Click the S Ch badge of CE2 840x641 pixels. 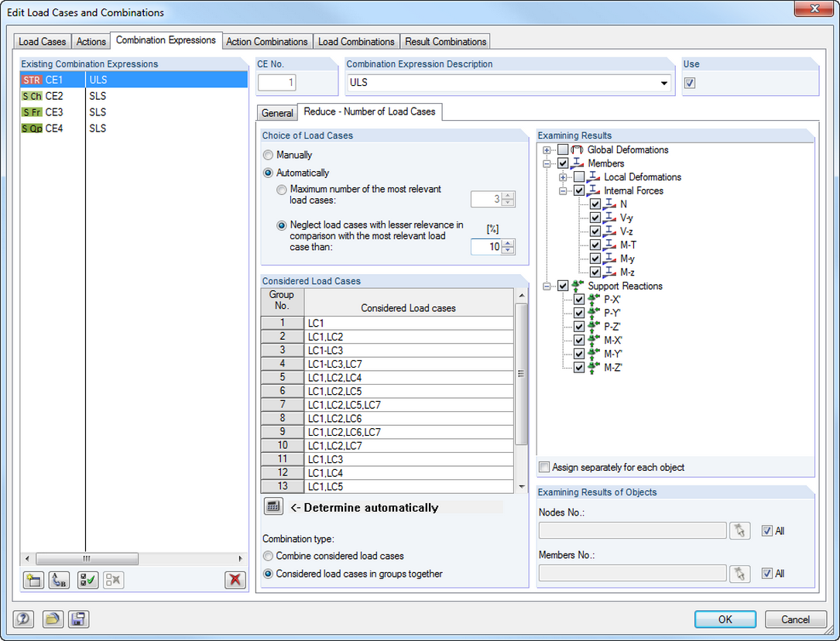32,96
